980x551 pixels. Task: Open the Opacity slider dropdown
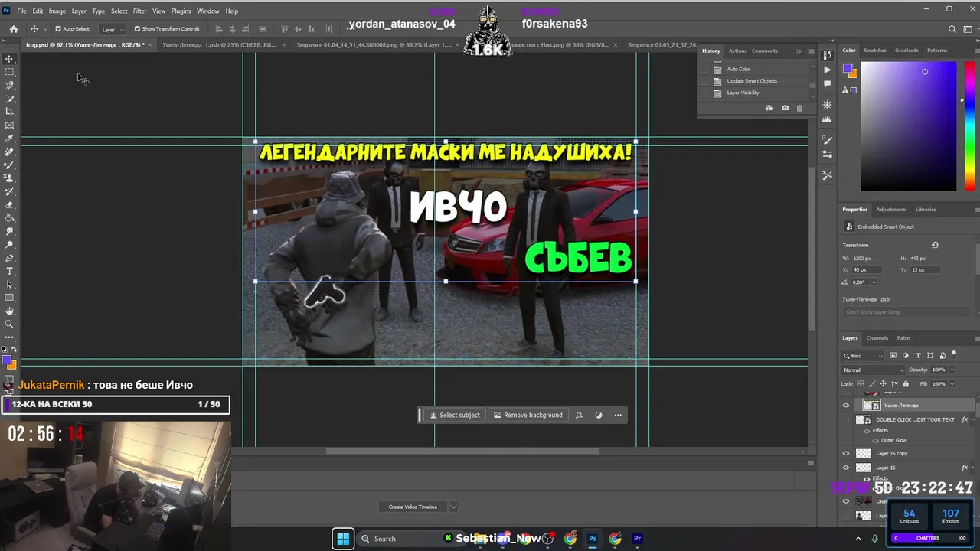pos(952,370)
